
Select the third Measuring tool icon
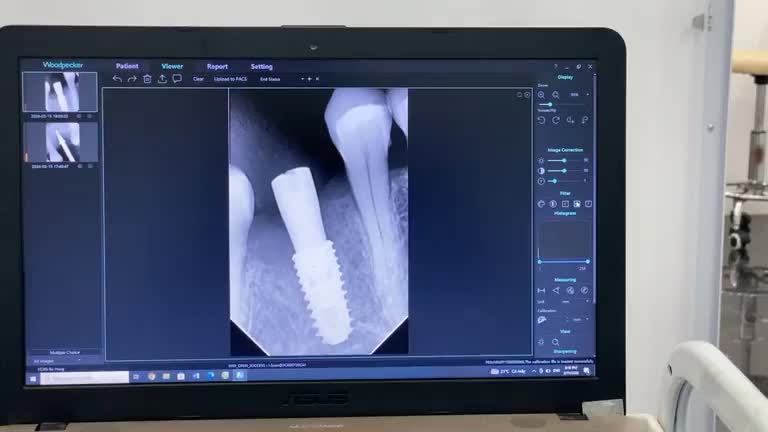[570, 290]
